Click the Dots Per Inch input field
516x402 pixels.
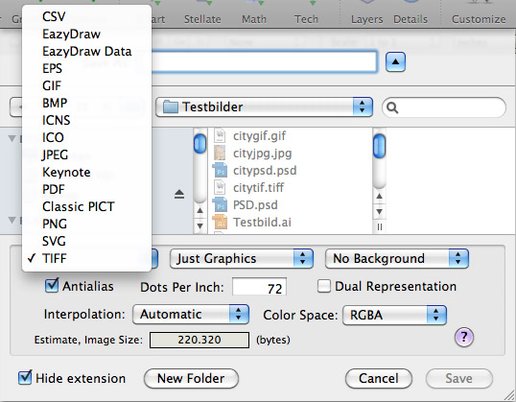point(259,287)
